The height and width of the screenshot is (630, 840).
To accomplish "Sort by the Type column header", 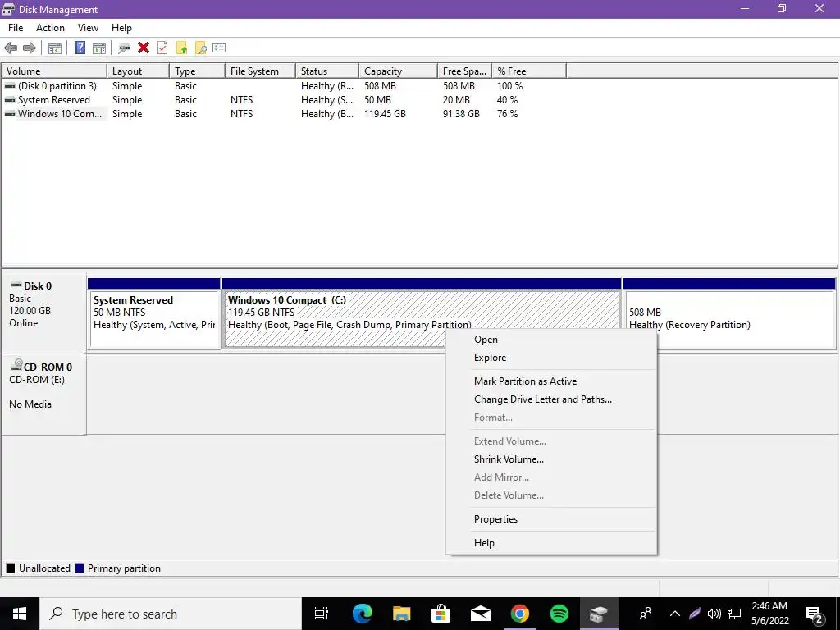I will [x=197, y=71].
